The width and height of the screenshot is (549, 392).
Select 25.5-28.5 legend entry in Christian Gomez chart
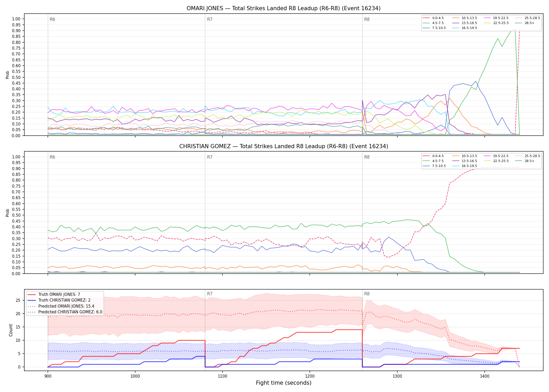tap(528, 156)
